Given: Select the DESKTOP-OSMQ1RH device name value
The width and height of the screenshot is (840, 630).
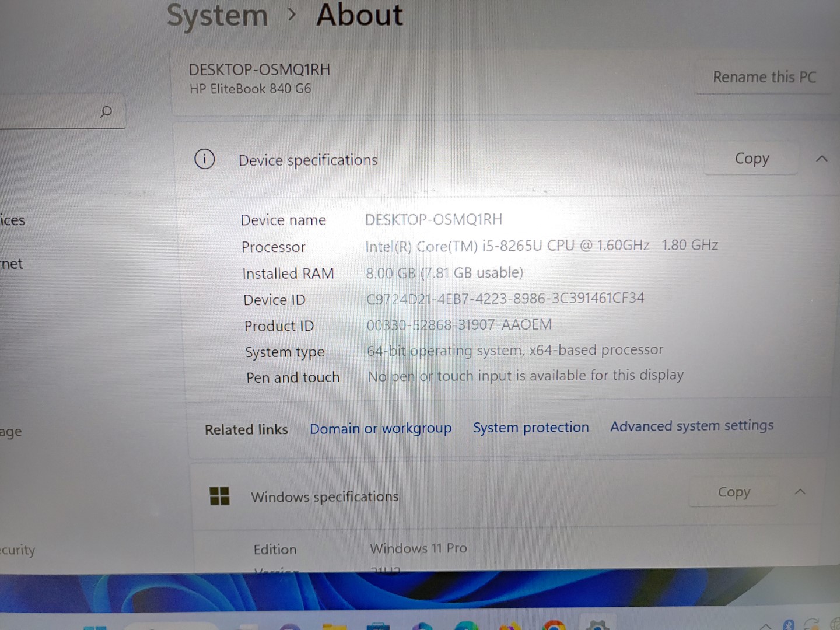Looking at the screenshot, I should [433, 219].
